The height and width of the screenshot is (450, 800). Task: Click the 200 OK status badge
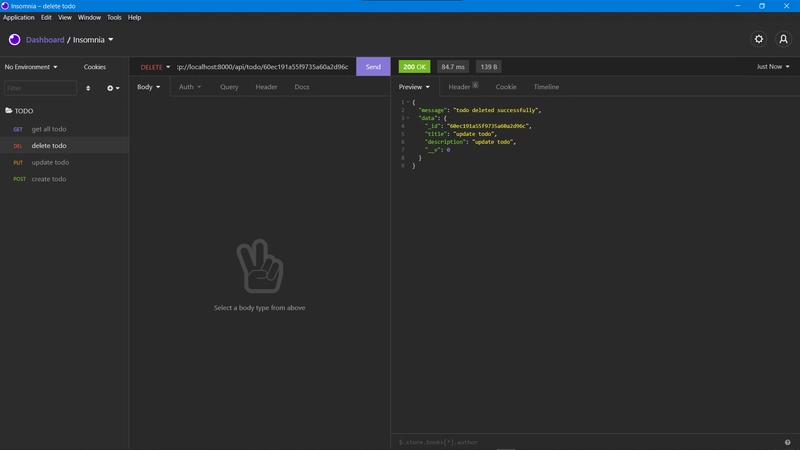click(414, 67)
